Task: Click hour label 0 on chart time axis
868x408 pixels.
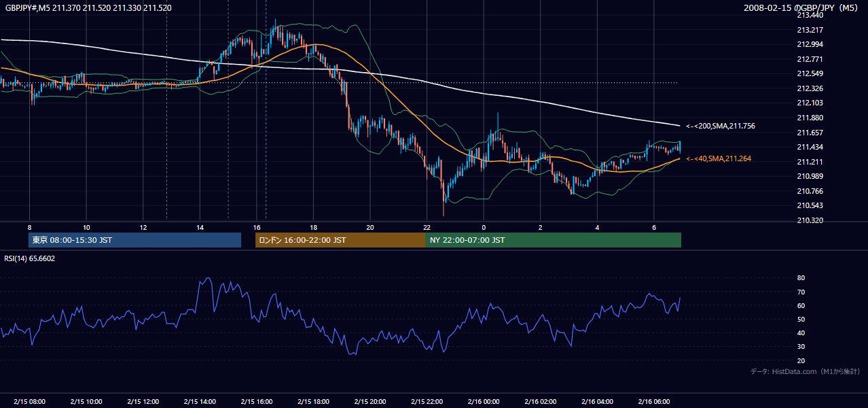Action: (x=484, y=226)
